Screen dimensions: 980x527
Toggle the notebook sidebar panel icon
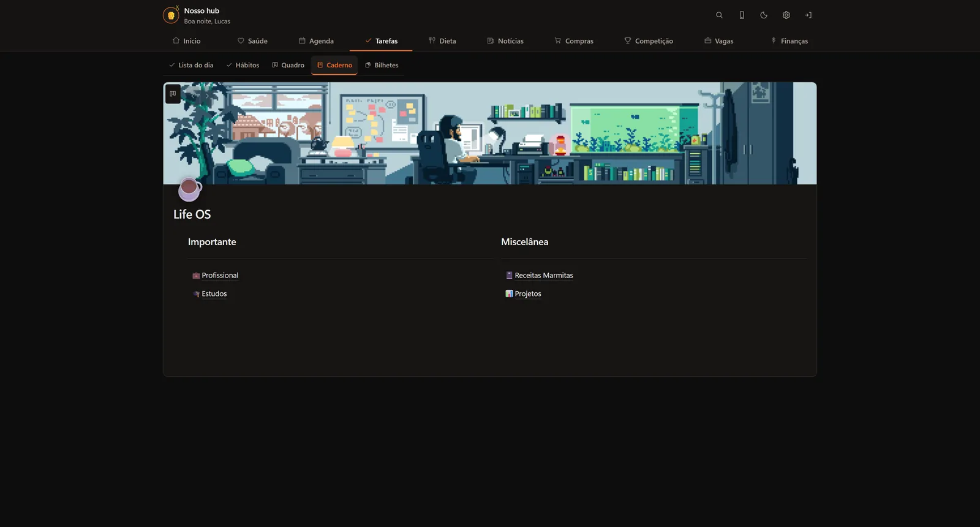pyautogui.click(x=173, y=94)
